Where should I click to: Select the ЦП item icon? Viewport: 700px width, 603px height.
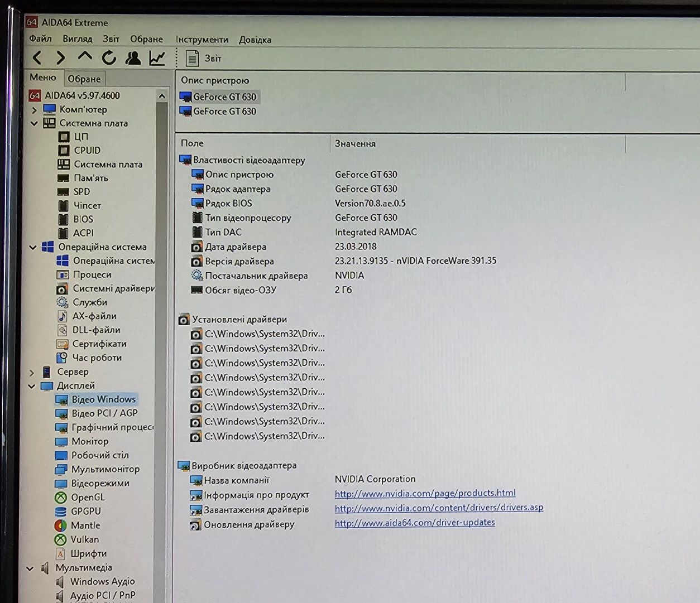(x=64, y=137)
